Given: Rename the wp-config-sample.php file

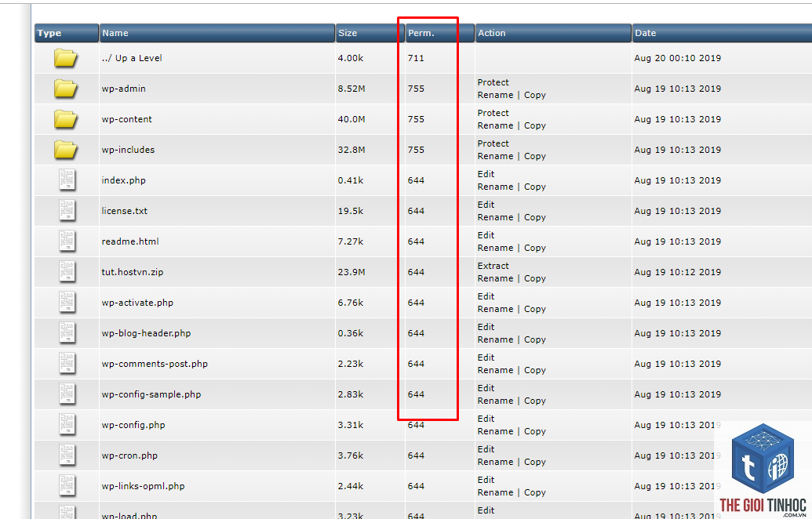Looking at the screenshot, I should tap(495, 400).
